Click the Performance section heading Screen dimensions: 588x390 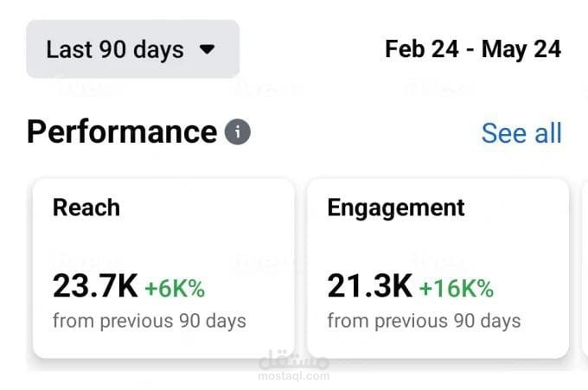(121, 132)
